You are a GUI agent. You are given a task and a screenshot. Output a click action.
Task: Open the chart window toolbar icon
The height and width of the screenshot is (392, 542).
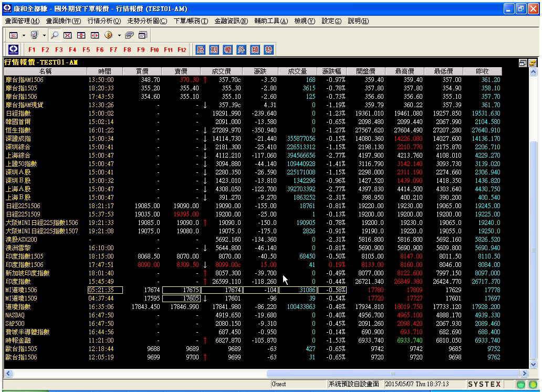(x=143, y=35)
